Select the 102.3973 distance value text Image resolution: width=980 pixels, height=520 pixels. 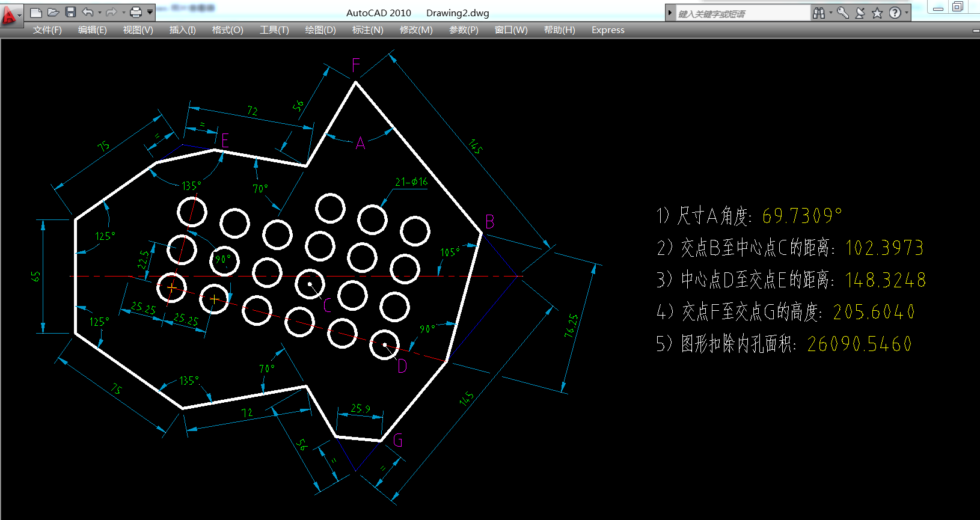(884, 248)
